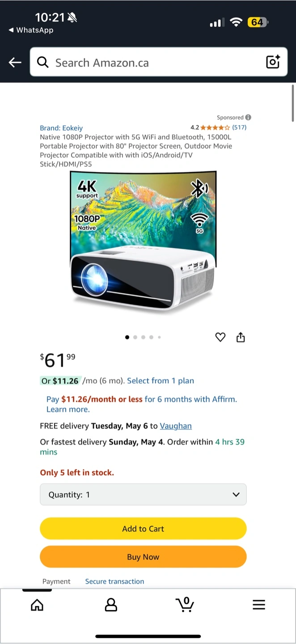Open the Affirm Learn more link
The image size is (296, 644).
point(68,409)
